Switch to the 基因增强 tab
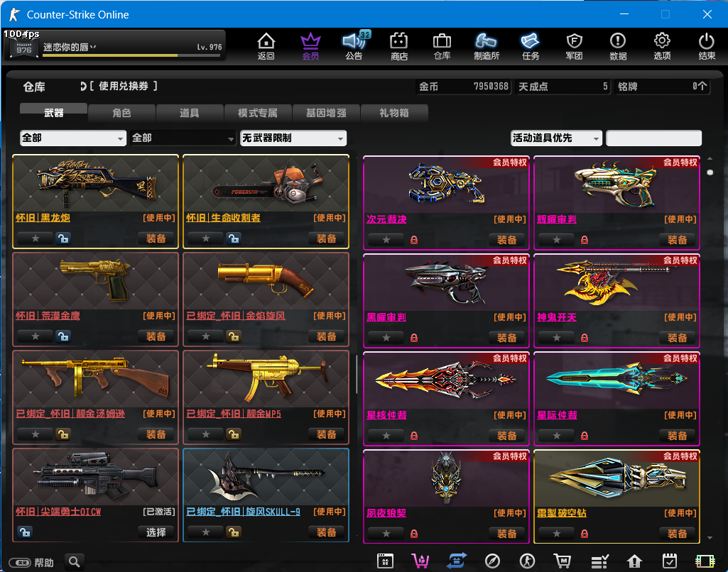Screen dimensions: 728x572 point(326,113)
